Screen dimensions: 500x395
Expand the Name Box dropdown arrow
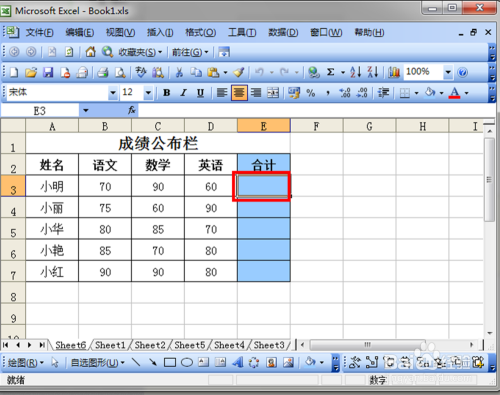point(86,110)
